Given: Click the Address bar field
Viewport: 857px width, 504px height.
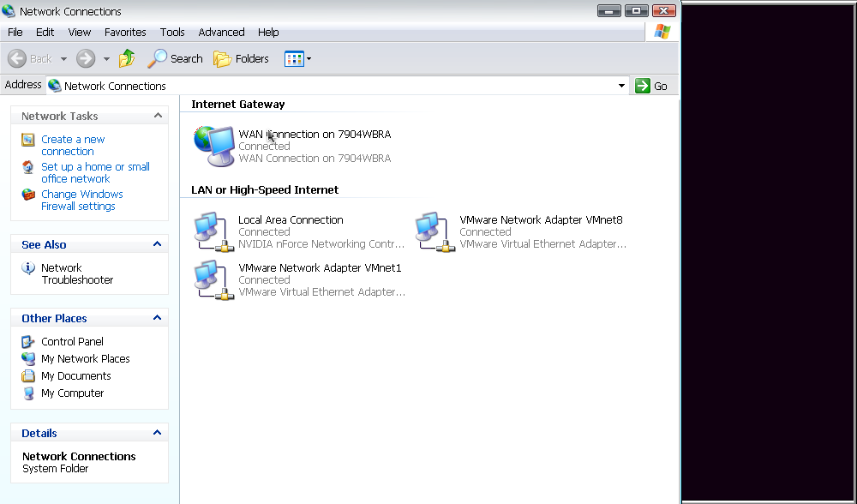Looking at the screenshot, I should click(x=337, y=86).
